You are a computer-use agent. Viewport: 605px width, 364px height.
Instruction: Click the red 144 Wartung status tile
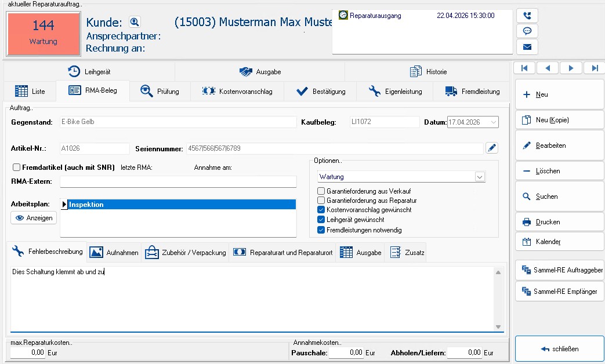pos(44,33)
